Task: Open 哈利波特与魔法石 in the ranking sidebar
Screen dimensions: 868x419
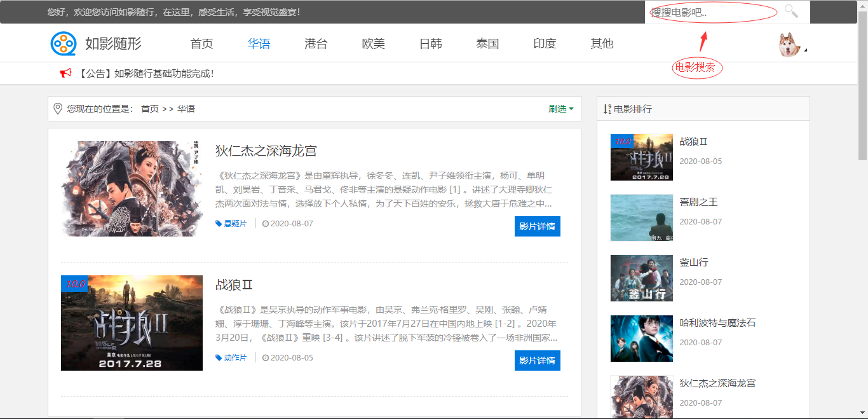Action: (717, 323)
